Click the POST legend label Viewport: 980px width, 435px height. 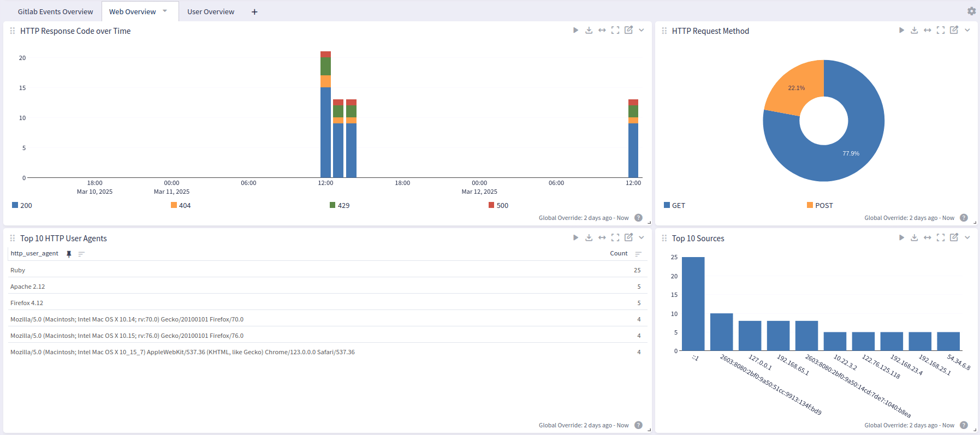coord(823,206)
